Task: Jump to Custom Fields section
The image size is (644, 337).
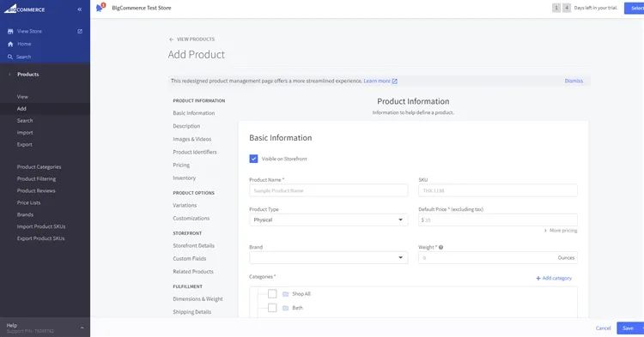Action: (x=190, y=259)
